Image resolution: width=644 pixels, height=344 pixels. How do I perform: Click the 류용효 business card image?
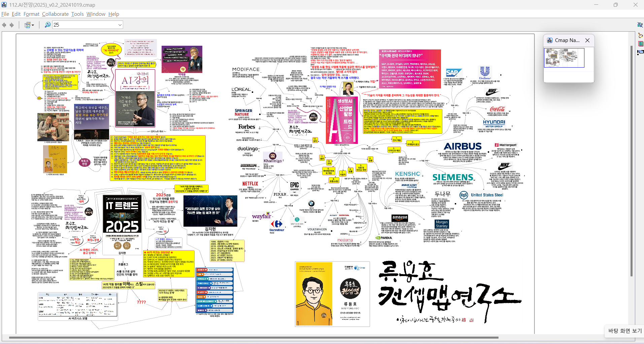click(333, 294)
